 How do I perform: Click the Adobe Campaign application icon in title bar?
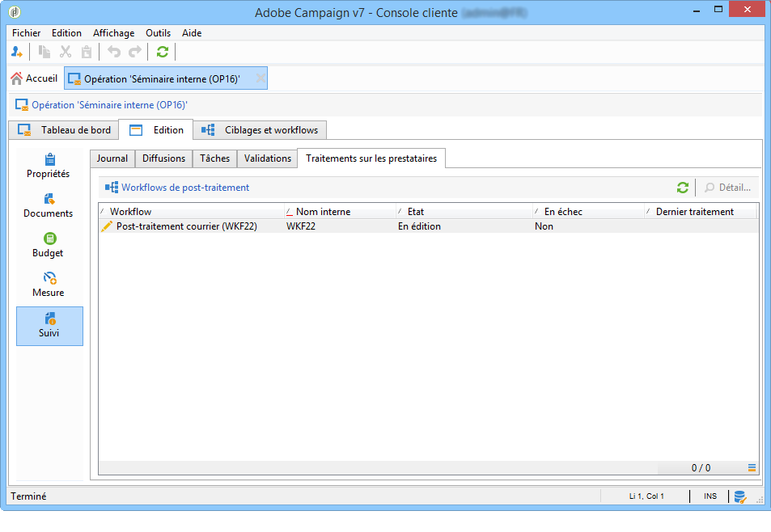click(15, 12)
